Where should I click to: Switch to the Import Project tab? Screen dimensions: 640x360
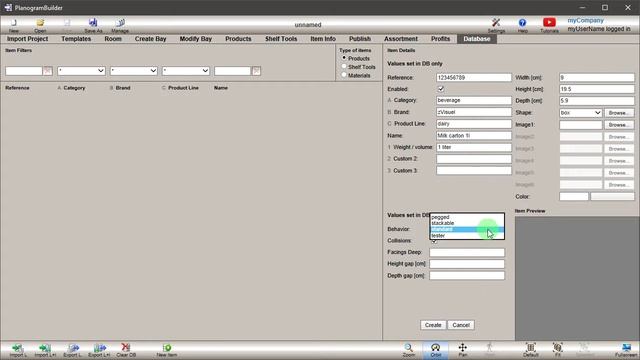pyautogui.click(x=27, y=39)
